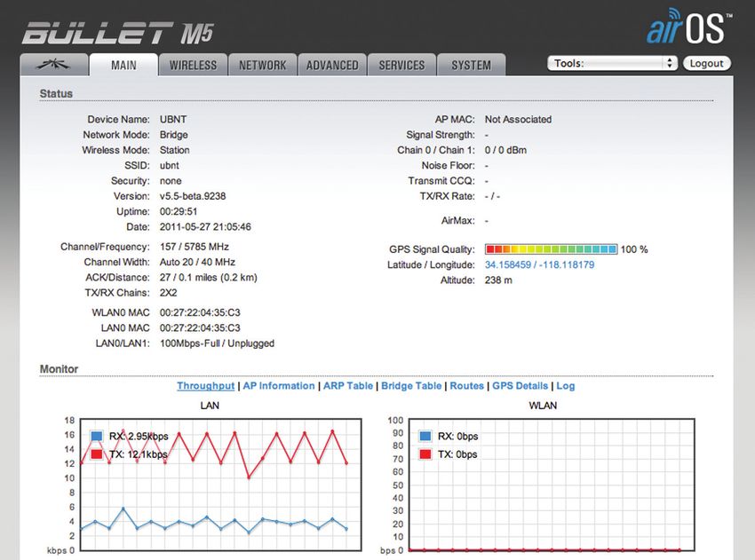Open the Log link

pyautogui.click(x=566, y=386)
